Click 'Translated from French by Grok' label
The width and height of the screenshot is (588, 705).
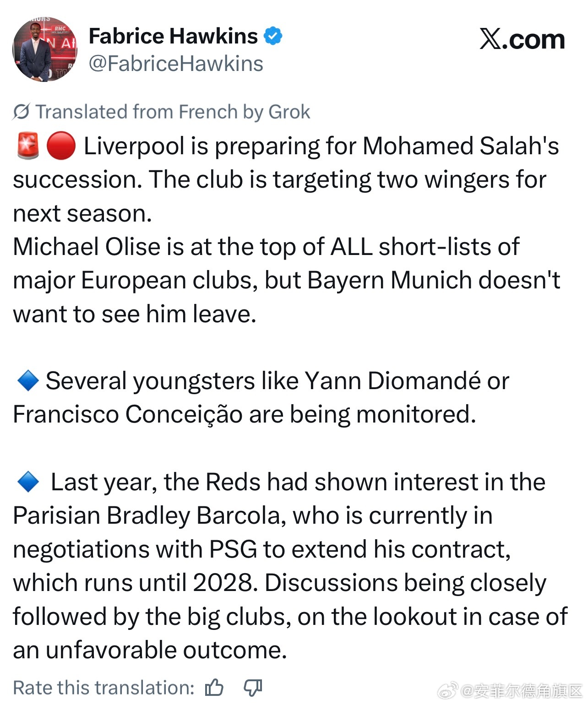coord(173,112)
